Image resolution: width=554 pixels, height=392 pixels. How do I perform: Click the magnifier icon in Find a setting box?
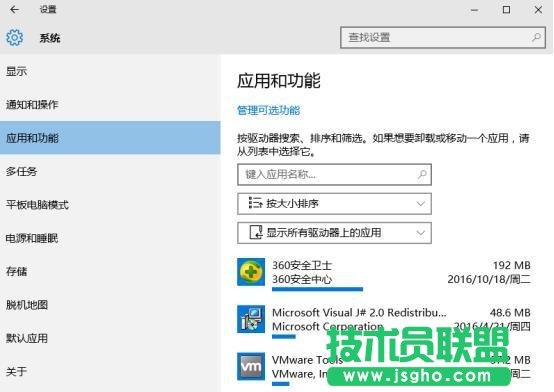pos(536,37)
